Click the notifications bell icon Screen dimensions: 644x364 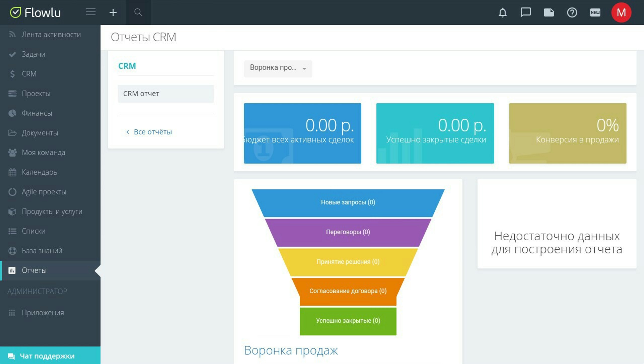point(502,12)
